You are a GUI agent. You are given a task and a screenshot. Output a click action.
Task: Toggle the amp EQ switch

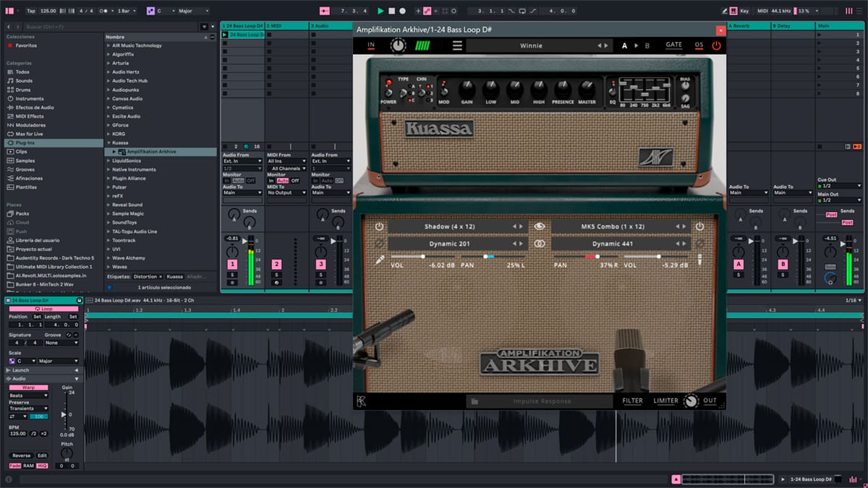(613, 90)
